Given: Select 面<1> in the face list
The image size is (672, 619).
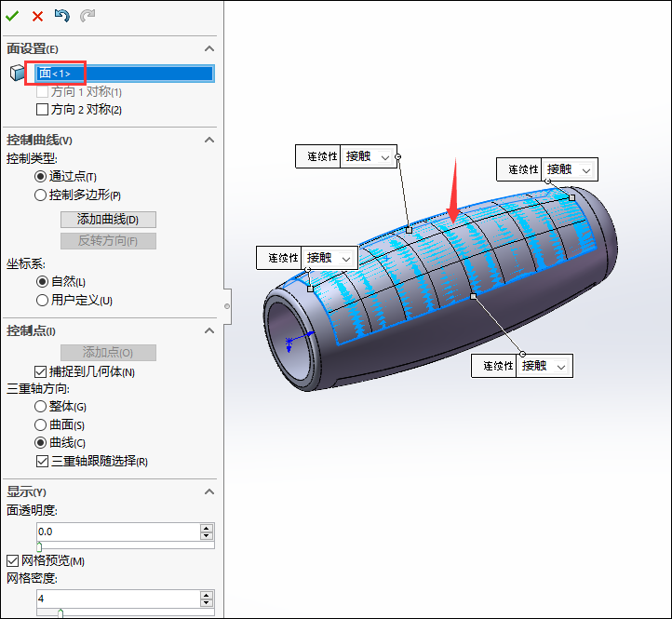Looking at the screenshot, I should (x=125, y=74).
